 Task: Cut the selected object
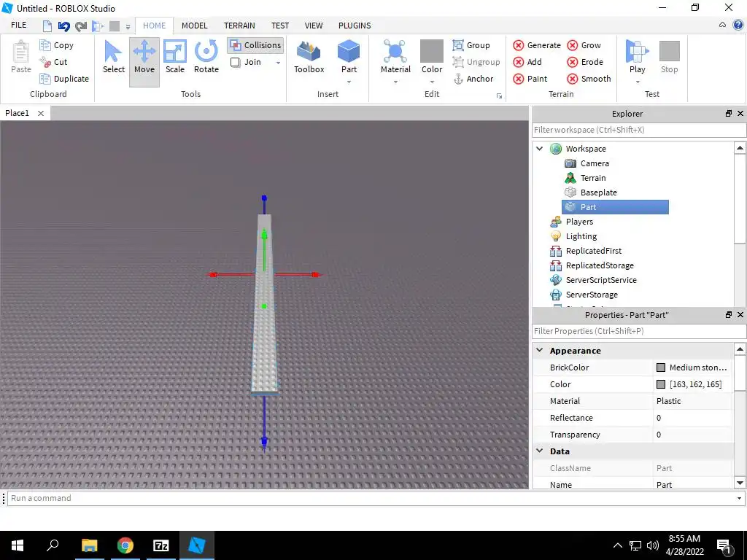pyautogui.click(x=53, y=62)
